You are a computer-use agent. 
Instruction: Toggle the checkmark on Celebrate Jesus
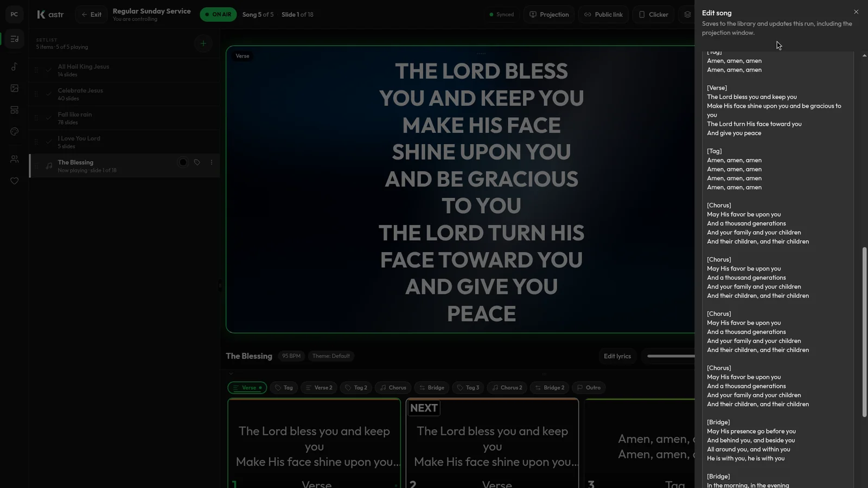48,94
